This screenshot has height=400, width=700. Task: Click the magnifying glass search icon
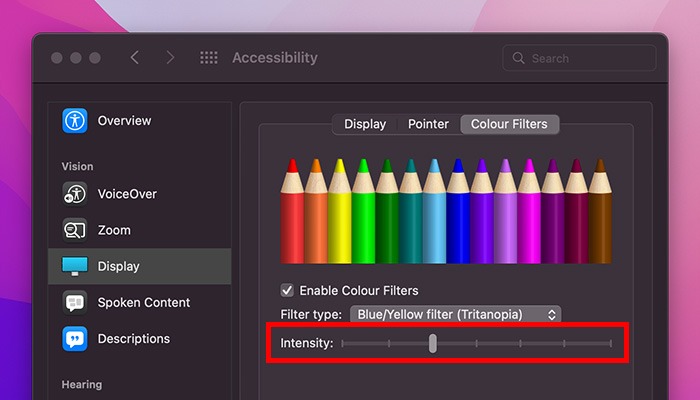pyautogui.click(x=518, y=58)
